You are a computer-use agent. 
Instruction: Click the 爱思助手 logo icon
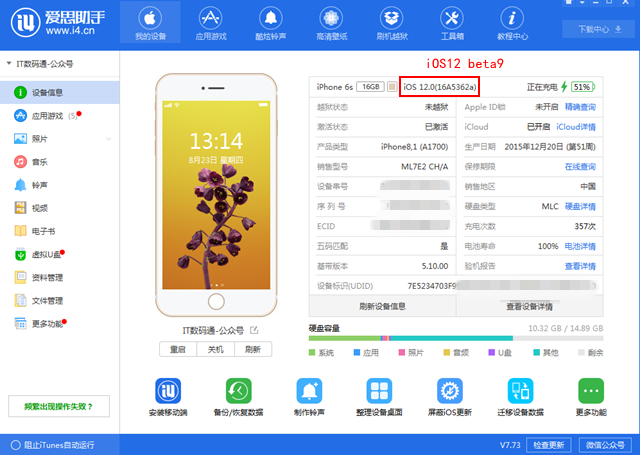click(x=25, y=22)
